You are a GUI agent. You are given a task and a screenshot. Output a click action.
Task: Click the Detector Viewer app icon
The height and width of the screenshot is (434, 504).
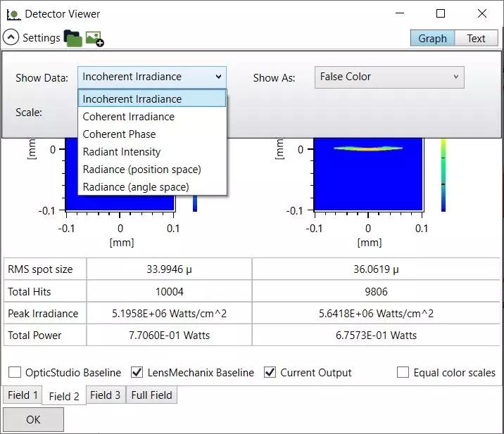[x=13, y=15]
